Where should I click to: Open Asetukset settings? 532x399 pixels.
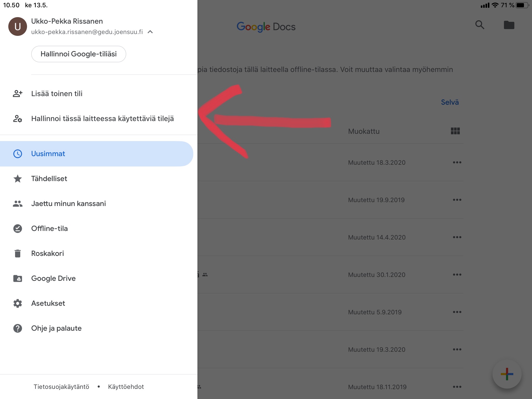point(48,303)
